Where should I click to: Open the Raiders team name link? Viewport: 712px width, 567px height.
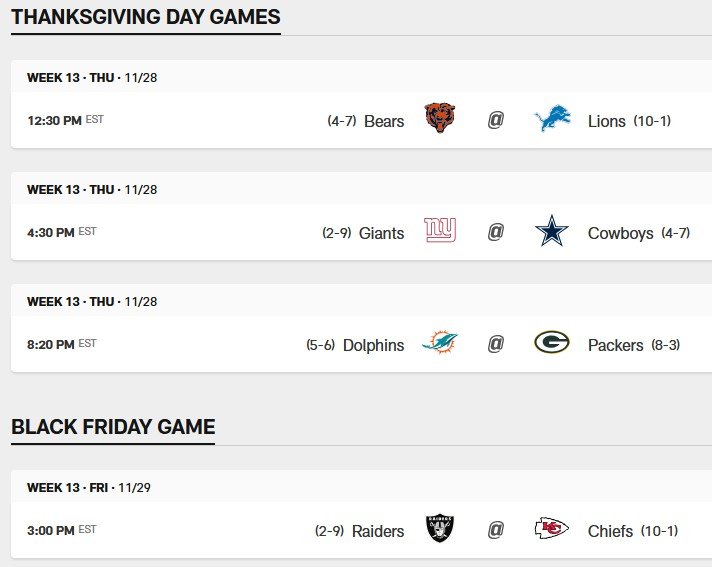coord(378,531)
